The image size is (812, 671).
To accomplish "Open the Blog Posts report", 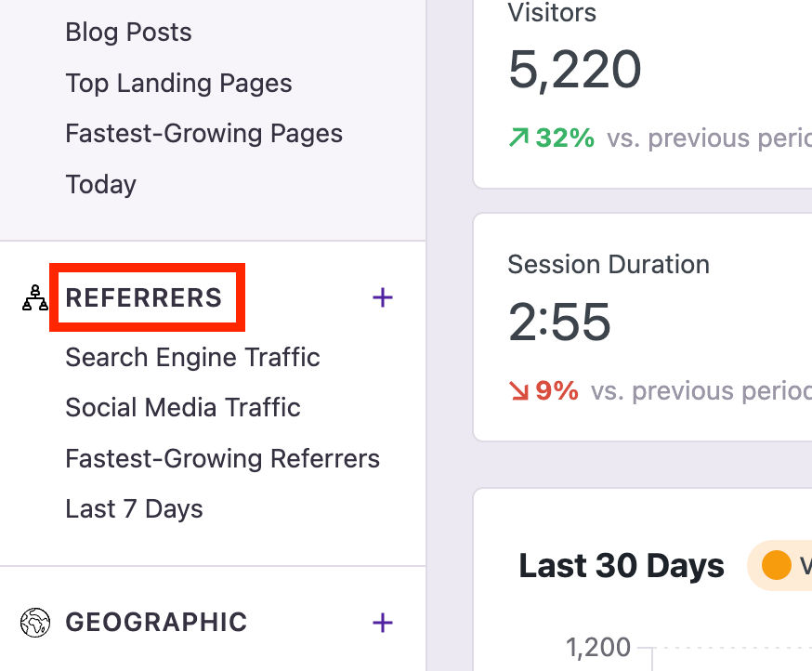I will [128, 32].
